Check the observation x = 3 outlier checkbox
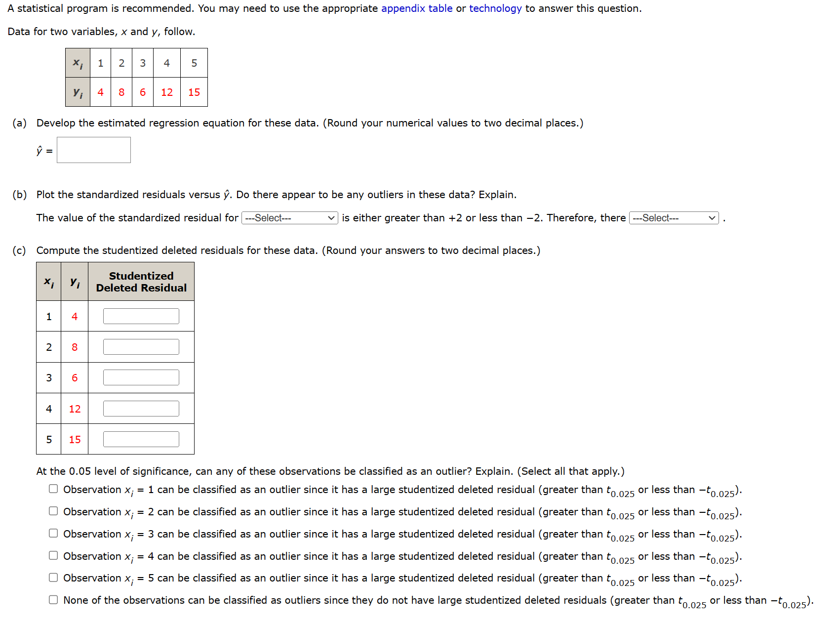Screen dimensions: 840x623 (53, 533)
